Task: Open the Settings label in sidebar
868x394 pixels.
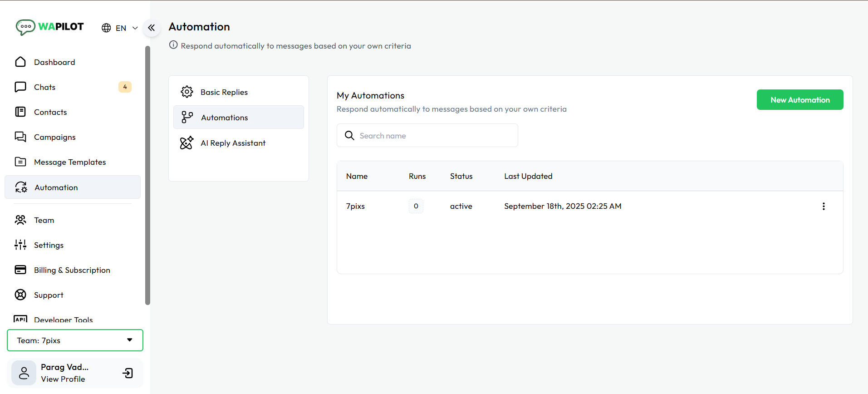Action: pos(49,245)
